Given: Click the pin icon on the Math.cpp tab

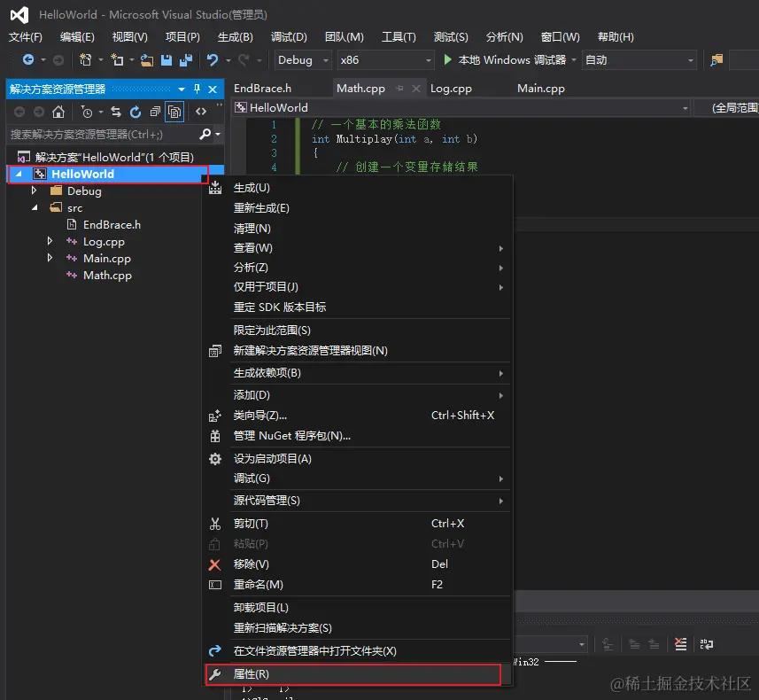Looking at the screenshot, I should click(x=399, y=89).
